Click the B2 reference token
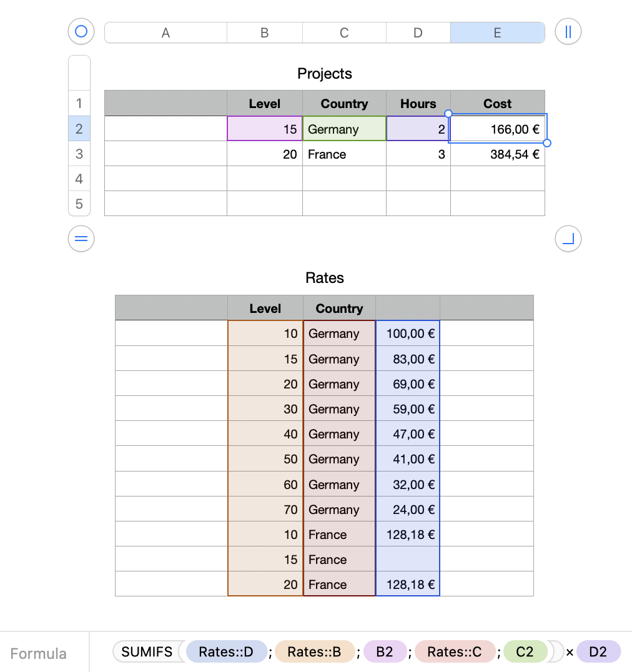 click(384, 652)
